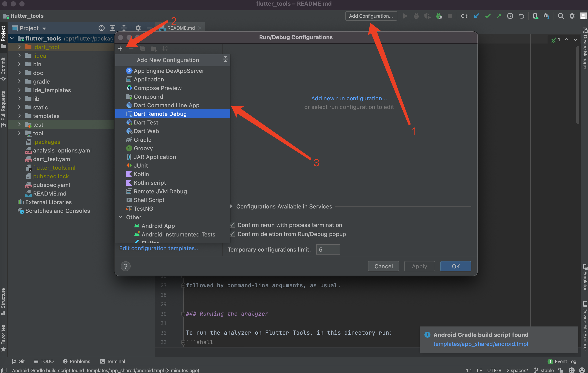Expand the templates folder

[x=19, y=116]
